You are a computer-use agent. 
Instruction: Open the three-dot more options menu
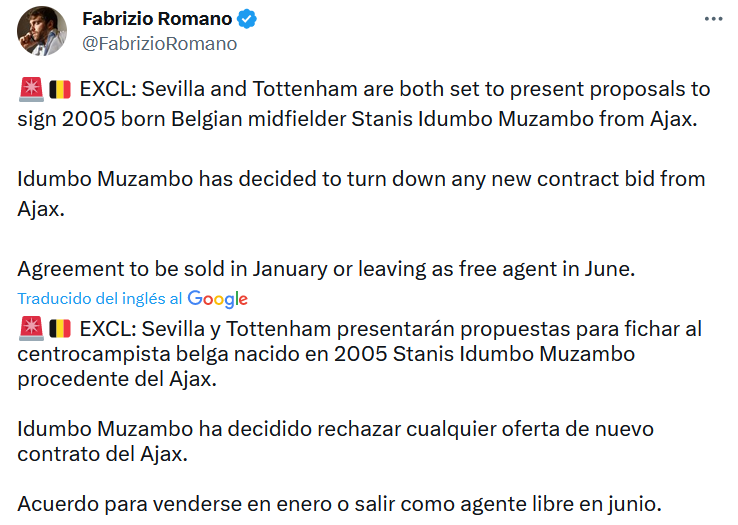pyautogui.click(x=713, y=19)
